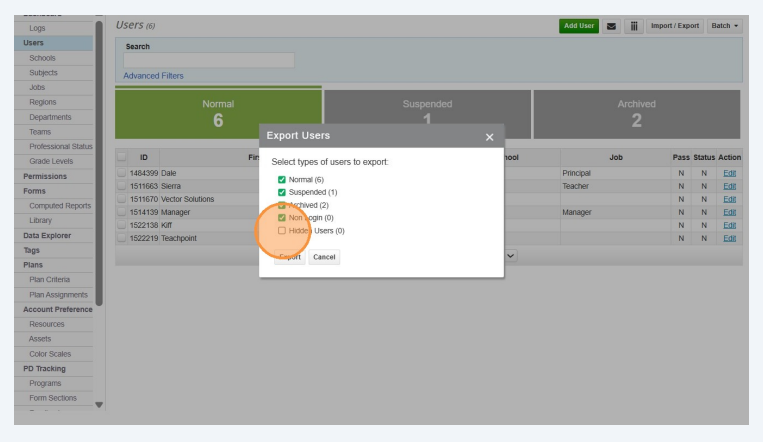Toggle the Suspended (1) checkbox

click(282, 192)
